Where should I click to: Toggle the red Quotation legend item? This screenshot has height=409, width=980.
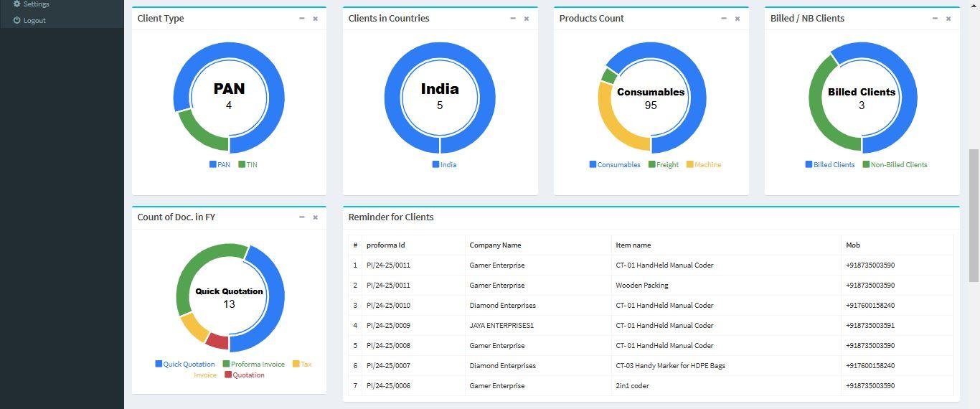245,375
